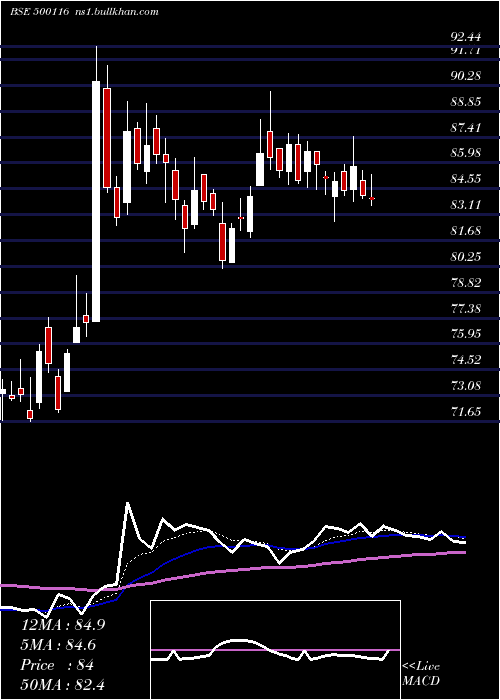This screenshot has width=500, height=700.
Task: Click the 80.25 price axis label
Action: point(465,257)
